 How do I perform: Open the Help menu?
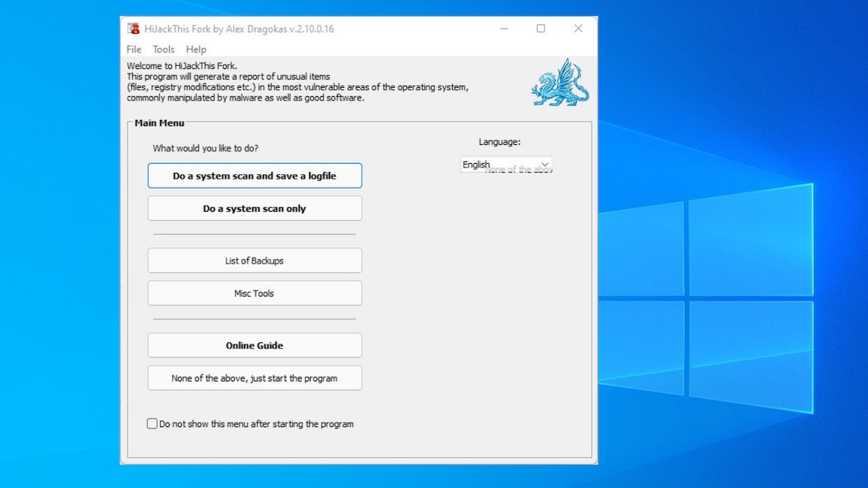196,50
